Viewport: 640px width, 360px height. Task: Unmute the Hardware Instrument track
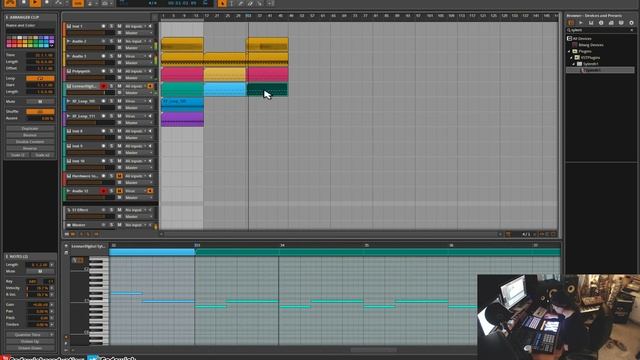coord(119,176)
